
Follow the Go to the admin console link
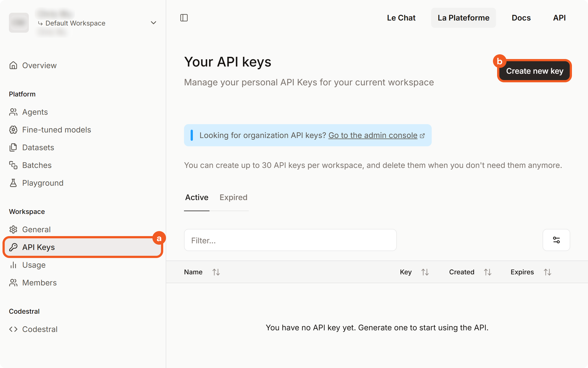pos(373,135)
